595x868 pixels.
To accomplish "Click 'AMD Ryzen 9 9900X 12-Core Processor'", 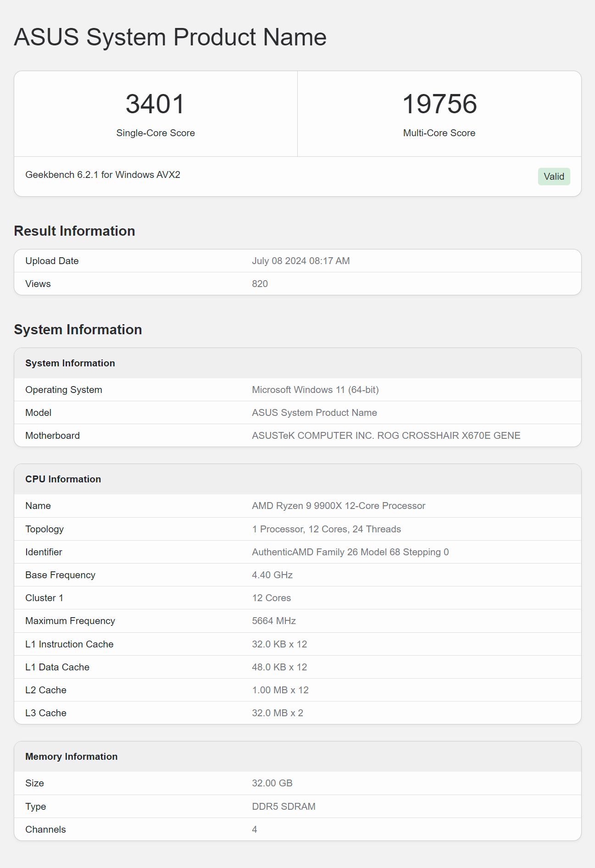I will point(339,506).
